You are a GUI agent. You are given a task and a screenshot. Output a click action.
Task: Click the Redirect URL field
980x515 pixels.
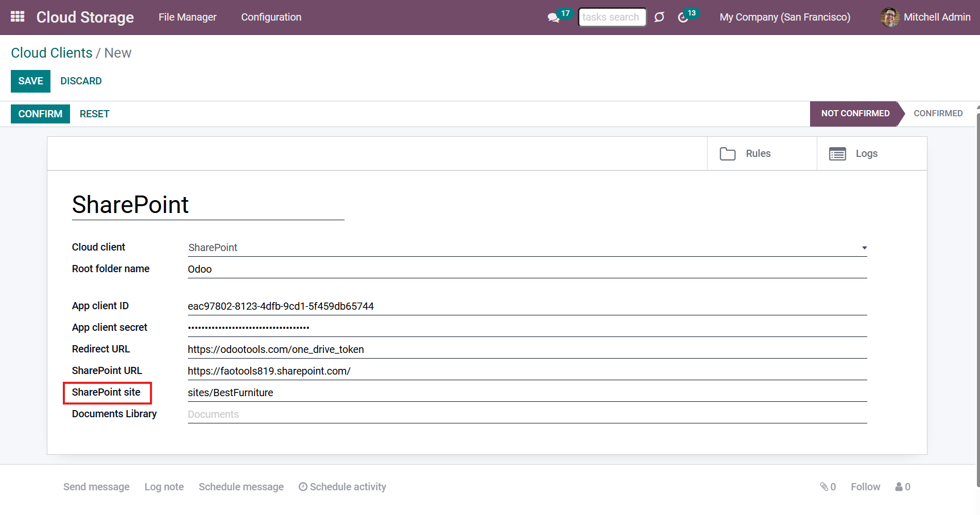point(527,349)
